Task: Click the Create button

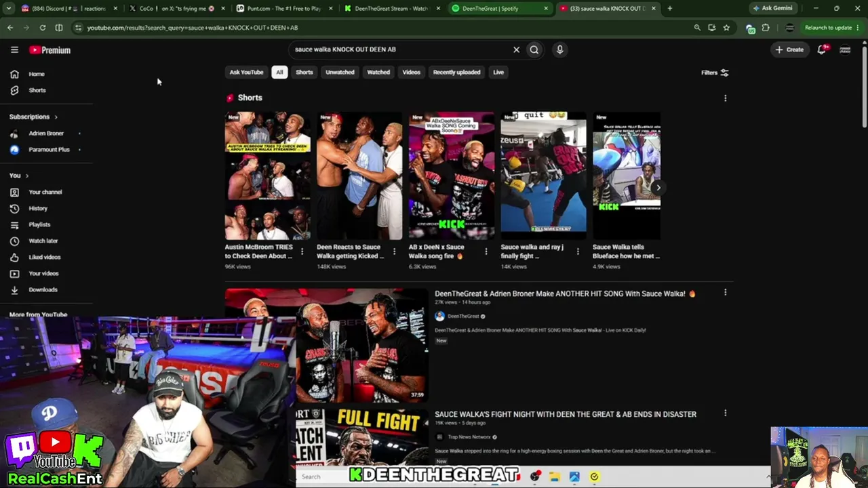Action: pos(790,49)
